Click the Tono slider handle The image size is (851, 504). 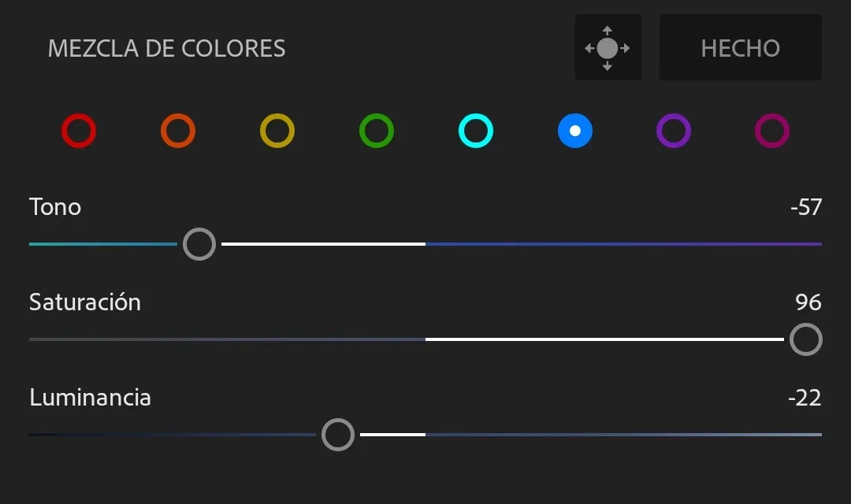pos(199,244)
